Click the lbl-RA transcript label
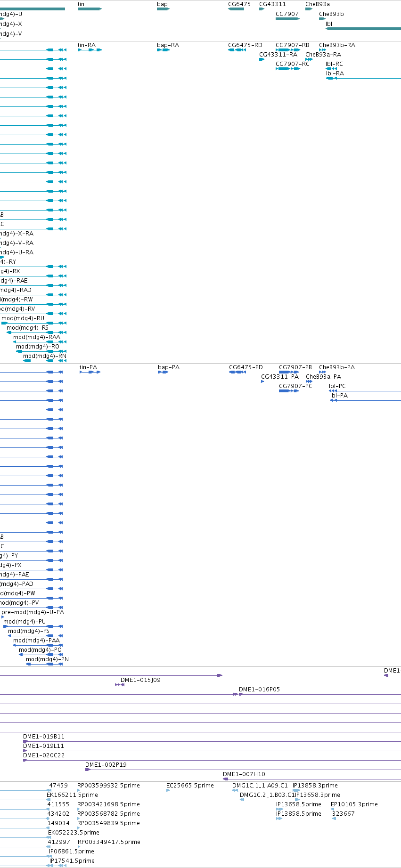Screen dimensions: 401x868 pos(335,73)
